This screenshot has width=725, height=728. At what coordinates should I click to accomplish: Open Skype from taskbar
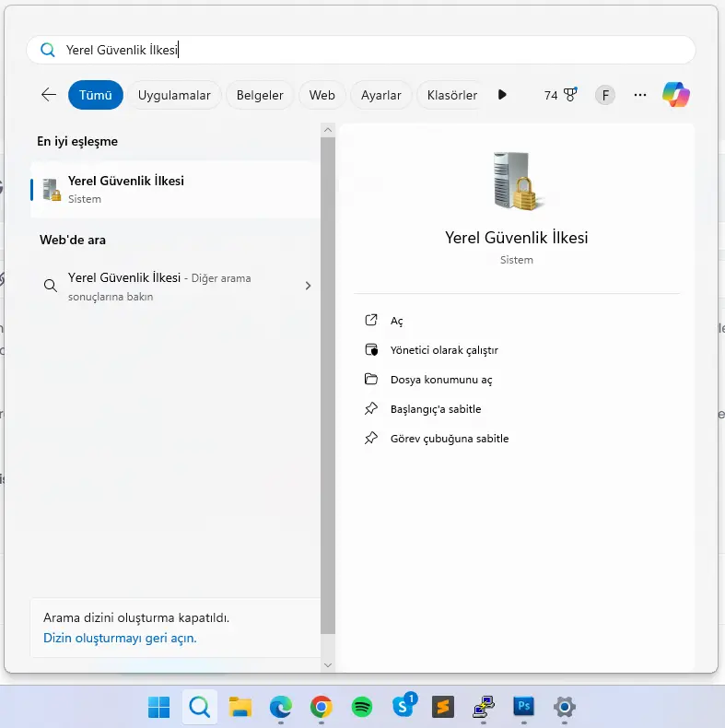[x=403, y=706]
